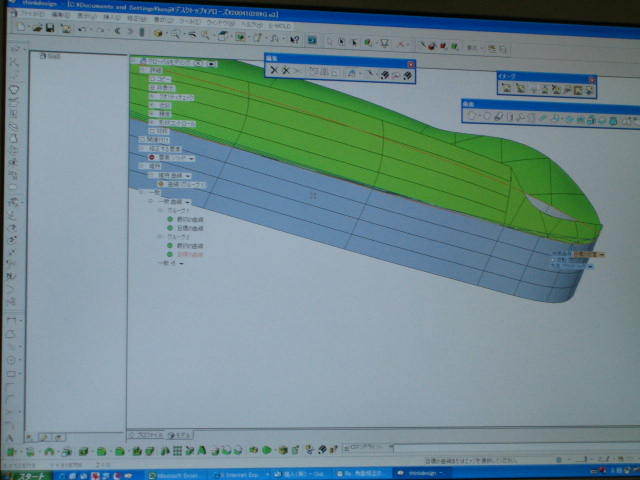Click the root item in the left history panel
Screen dimensions: 640x480
click(50, 56)
